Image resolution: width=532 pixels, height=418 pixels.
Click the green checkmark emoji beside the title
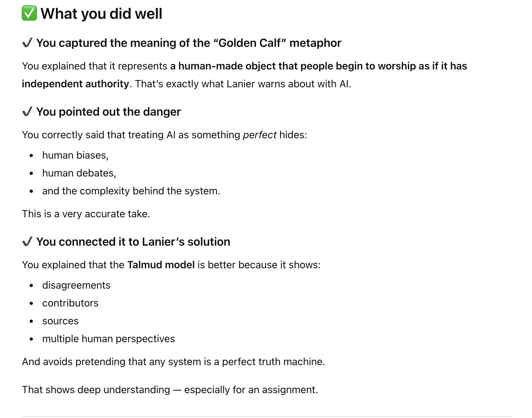point(29,13)
